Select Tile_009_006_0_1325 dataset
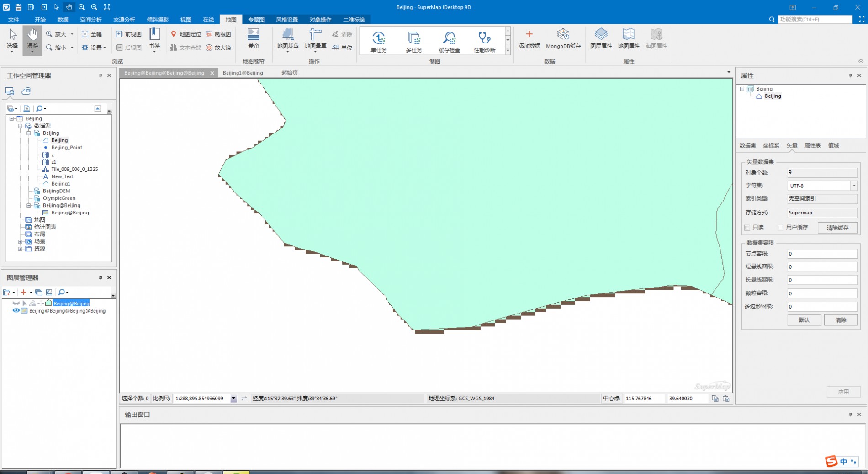The image size is (868, 474). [74, 169]
